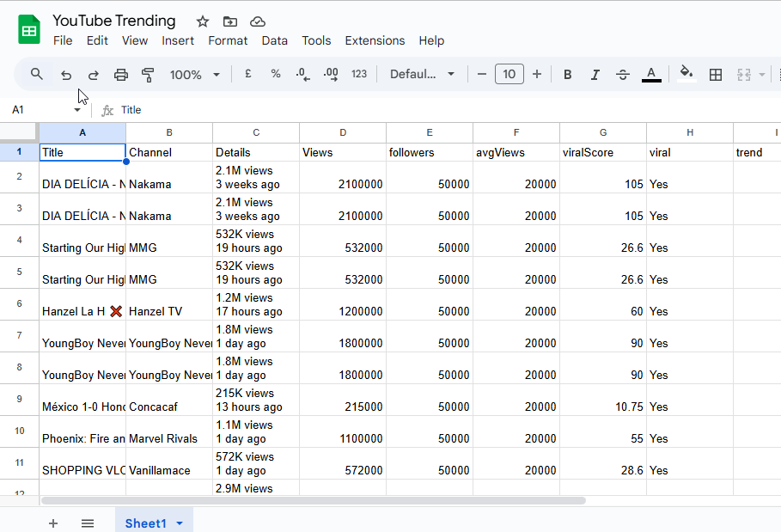The width and height of the screenshot is (781, 532).
Task: Toggle italic formatting
Action: [x=595, y=74]
